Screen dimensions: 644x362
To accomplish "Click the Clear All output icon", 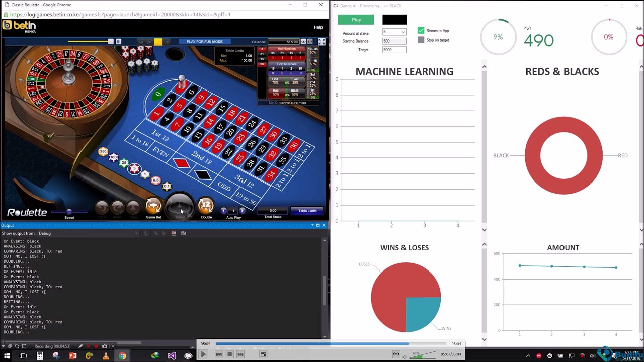I will click(x=174, y=233).
